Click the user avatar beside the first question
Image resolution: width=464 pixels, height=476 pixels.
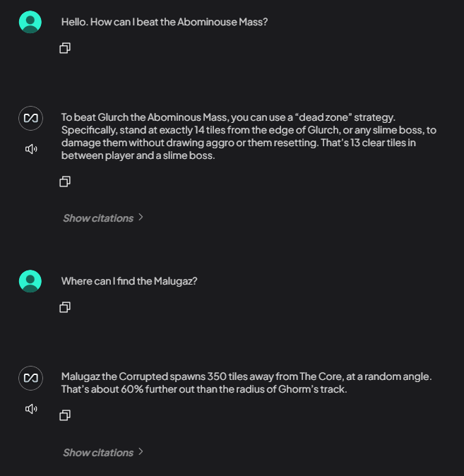click(x=30, y=22)
